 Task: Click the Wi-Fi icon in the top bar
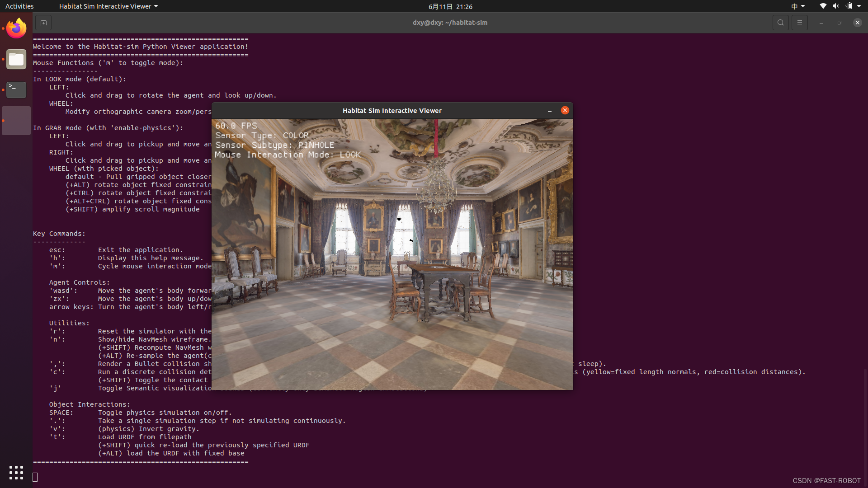(822, 6)
